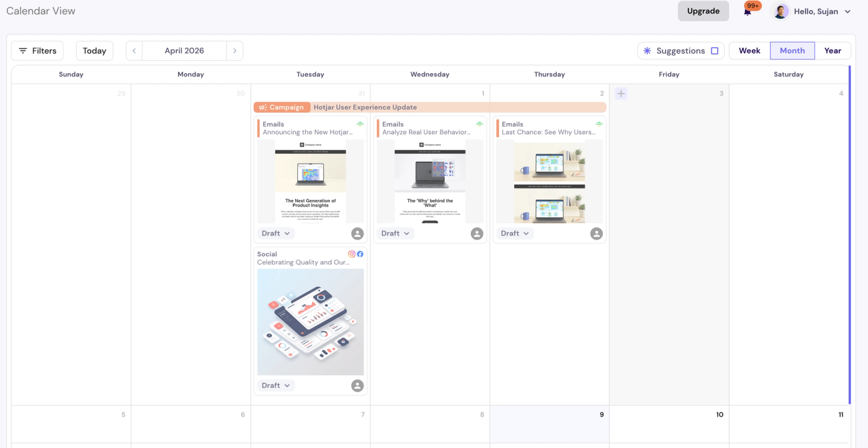Go to previous month arrow
The width and height of the screenshot is (868, 448).
134,51
